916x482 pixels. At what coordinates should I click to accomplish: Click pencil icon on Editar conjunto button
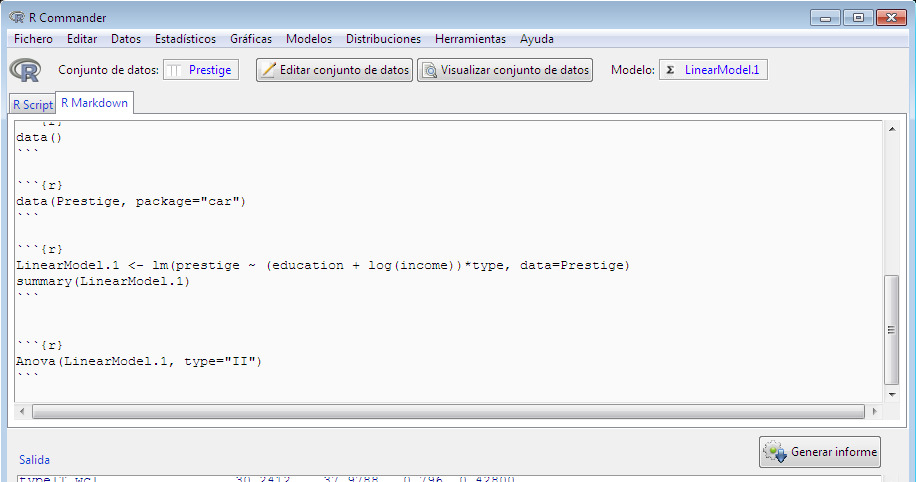pyautogui.click(x=268, y=70)
